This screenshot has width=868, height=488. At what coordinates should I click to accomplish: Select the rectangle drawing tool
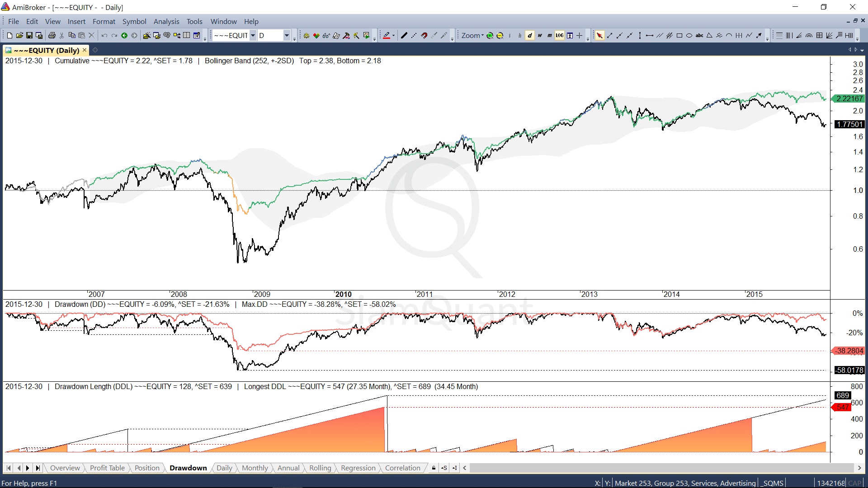point(679,36)
